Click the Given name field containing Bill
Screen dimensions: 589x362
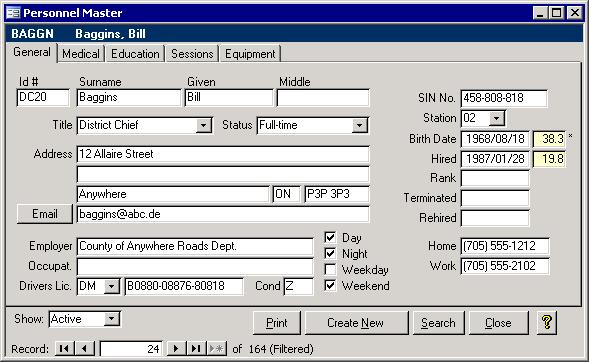229,98
